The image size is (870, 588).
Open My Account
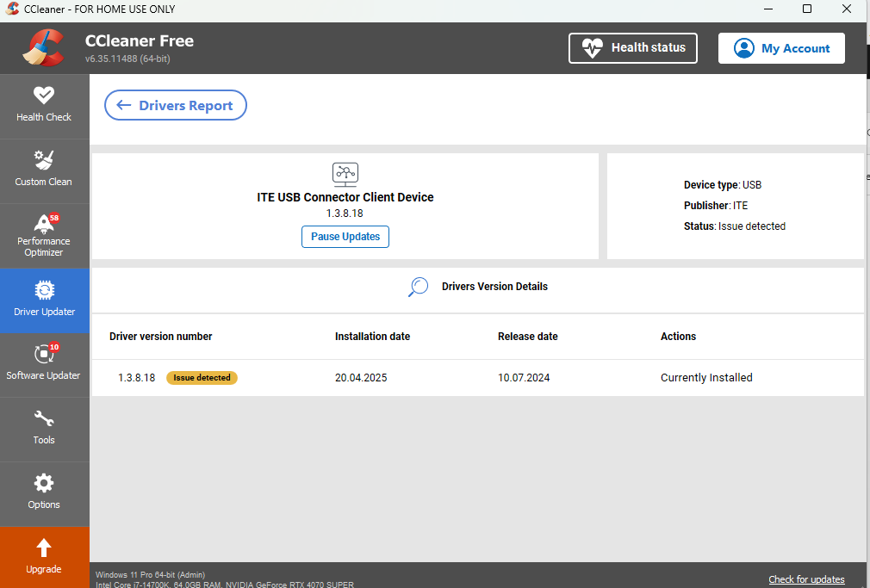(x=781, y=48)
